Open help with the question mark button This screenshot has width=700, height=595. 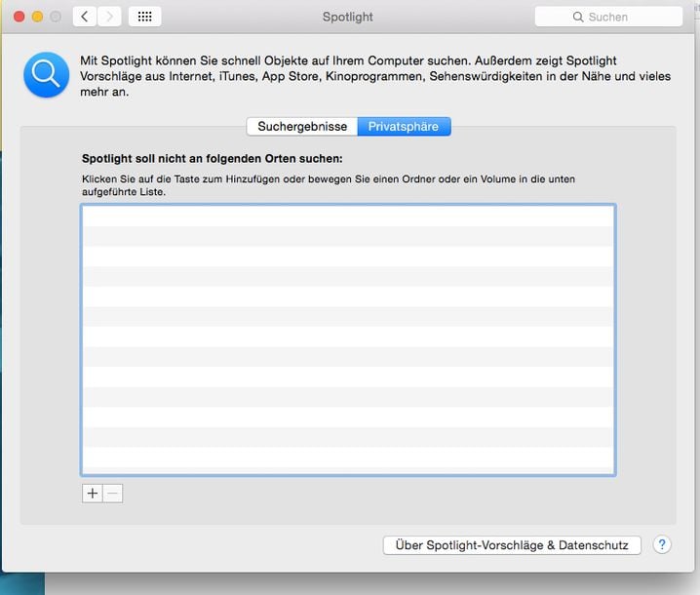pos(662,544)
